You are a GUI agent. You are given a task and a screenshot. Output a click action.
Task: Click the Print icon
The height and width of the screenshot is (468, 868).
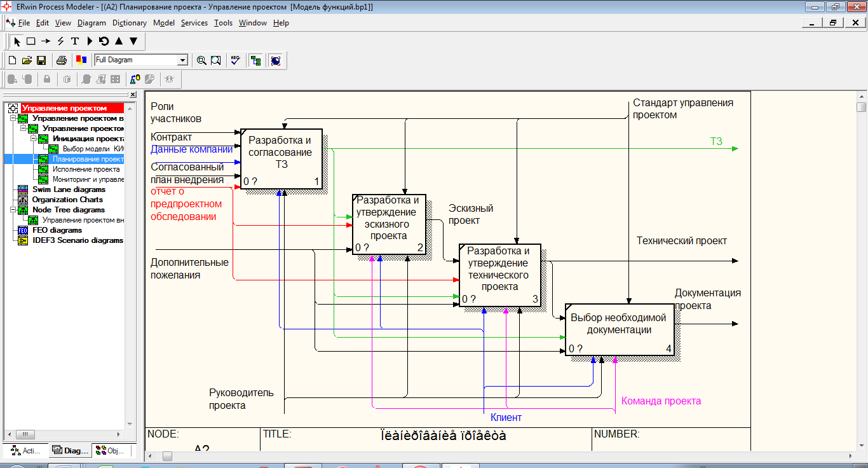(x=62, y=60)
